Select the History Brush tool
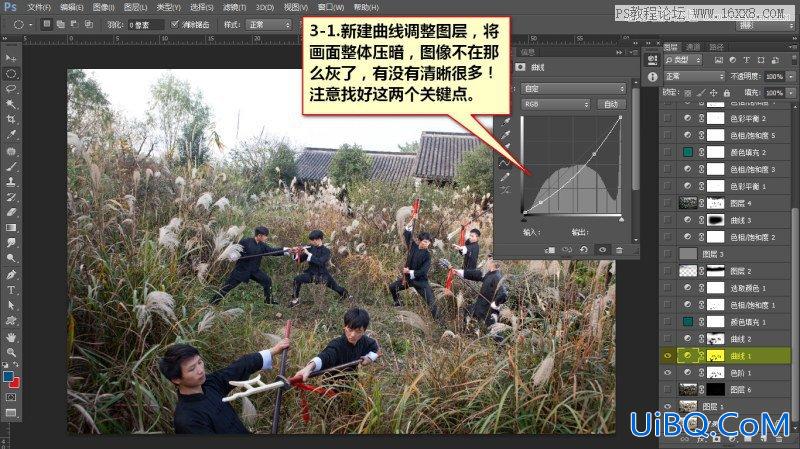The width and height of the screenshot is (800, 449). pyautogui.click(x=11, y=197)
